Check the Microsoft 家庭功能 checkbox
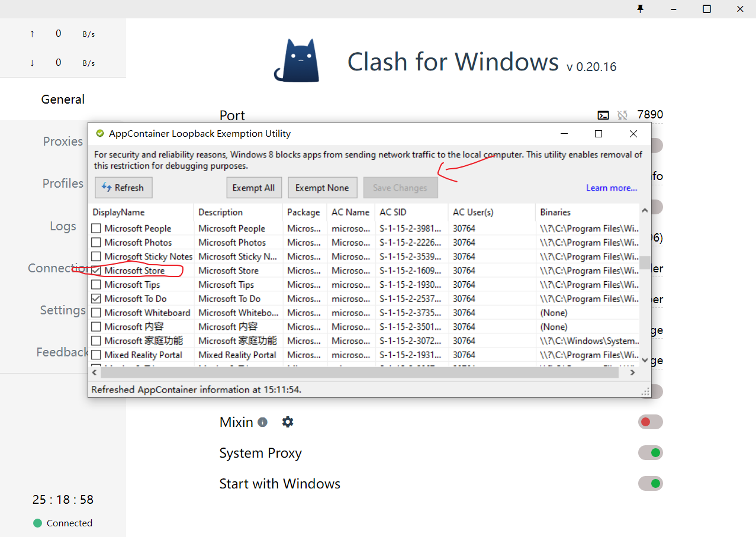756x537 pixels. click(96, 341)
